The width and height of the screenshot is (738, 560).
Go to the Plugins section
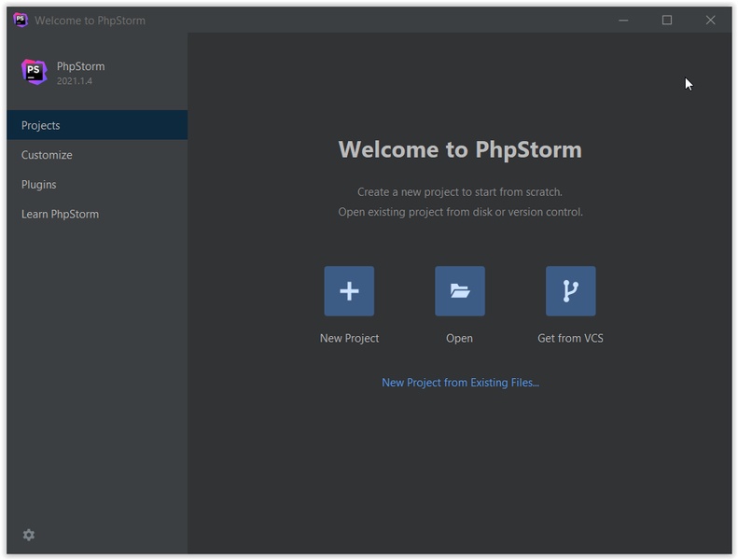tap(39, 185)
